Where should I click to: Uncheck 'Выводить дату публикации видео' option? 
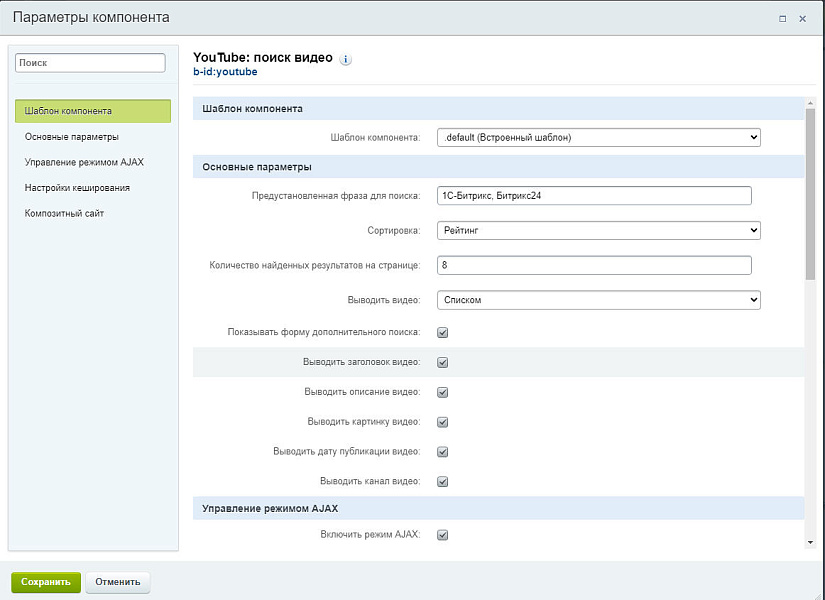[x=442, y=452]
